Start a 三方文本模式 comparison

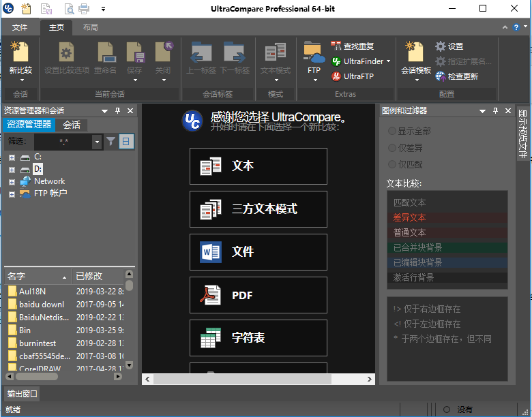click(x=258, y=209)
